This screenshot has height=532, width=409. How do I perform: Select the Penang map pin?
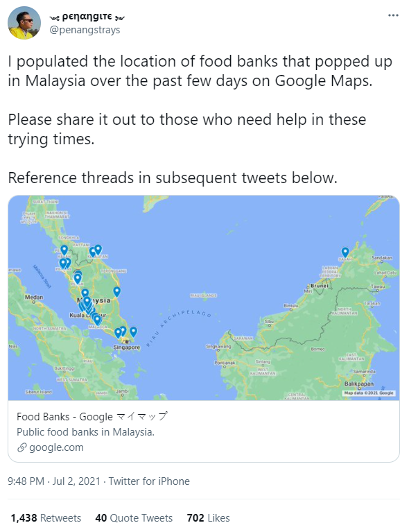[63, 264]
